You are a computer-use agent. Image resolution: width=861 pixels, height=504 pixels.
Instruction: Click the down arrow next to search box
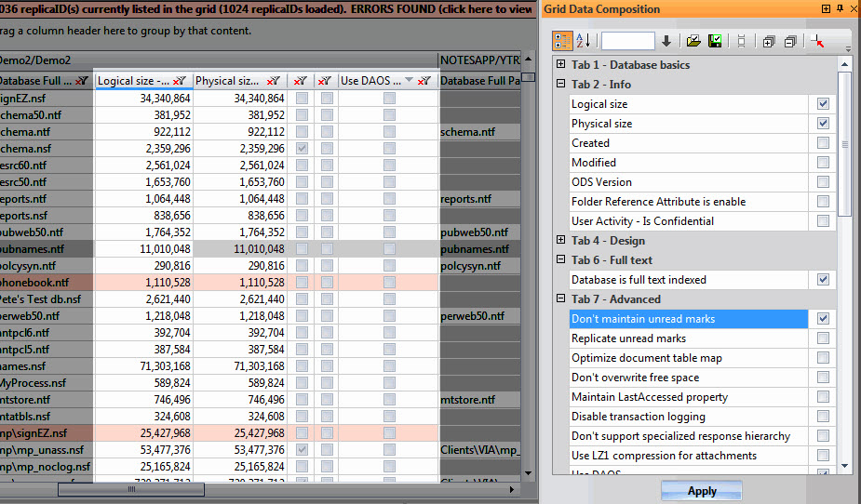pos(666,41)
